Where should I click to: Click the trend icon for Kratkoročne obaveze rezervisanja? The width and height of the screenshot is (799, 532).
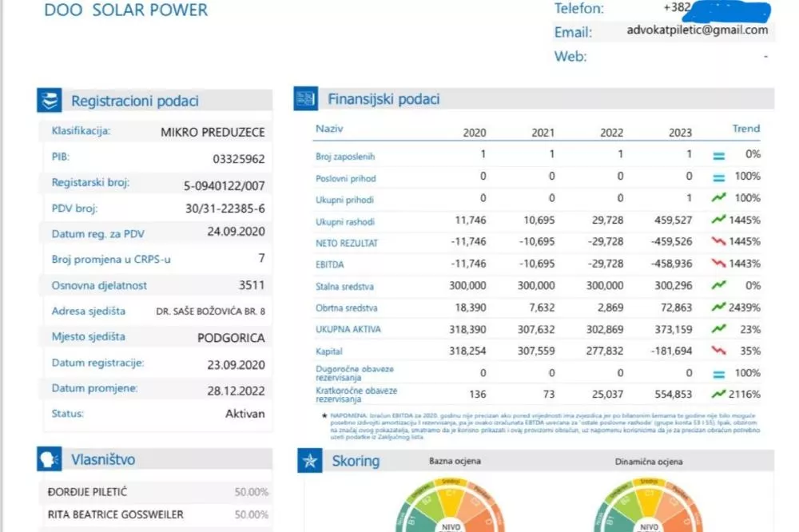718,394
